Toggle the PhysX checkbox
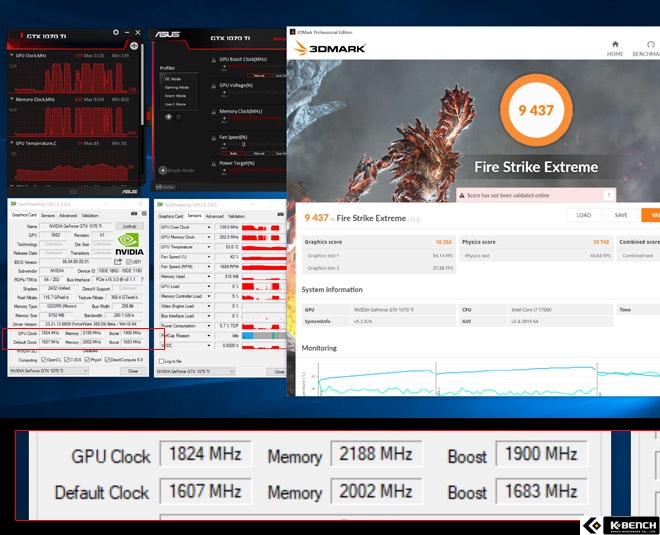 tap(87, 360)
